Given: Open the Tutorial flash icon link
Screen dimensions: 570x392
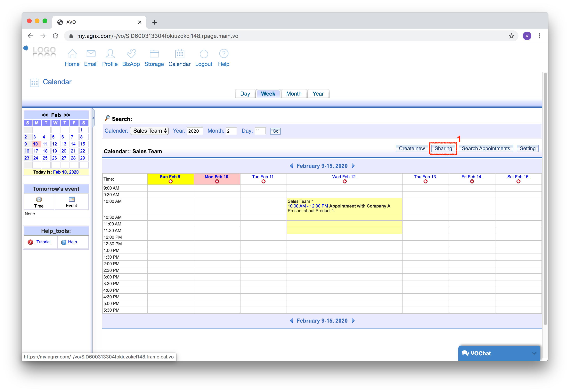Looking at the screenshot, I should (x=30, y=242).
